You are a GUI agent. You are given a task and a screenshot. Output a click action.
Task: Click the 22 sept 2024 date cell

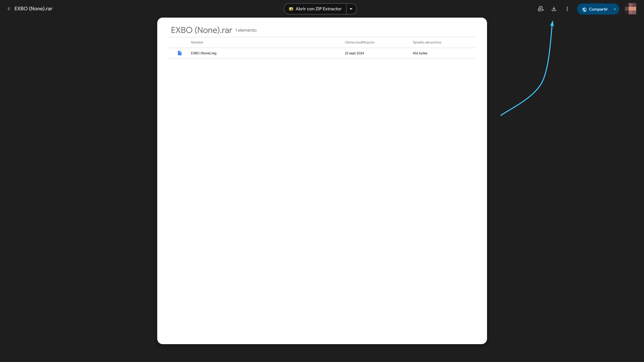pos(354,53)
